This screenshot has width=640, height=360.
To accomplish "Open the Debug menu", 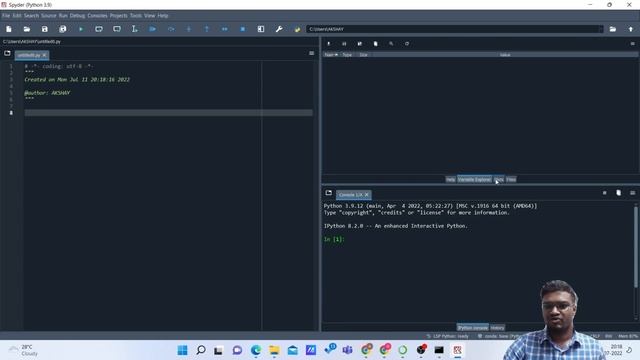I will point(77,16).
